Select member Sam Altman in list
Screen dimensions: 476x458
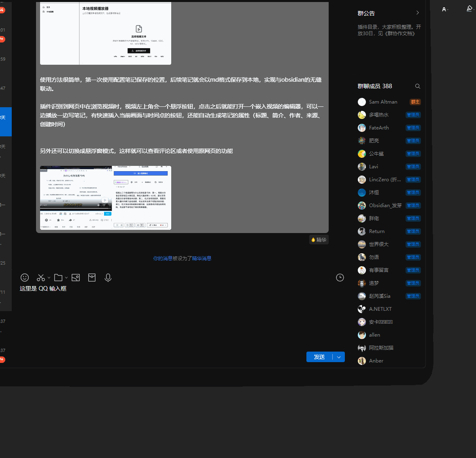coord(383,102)
